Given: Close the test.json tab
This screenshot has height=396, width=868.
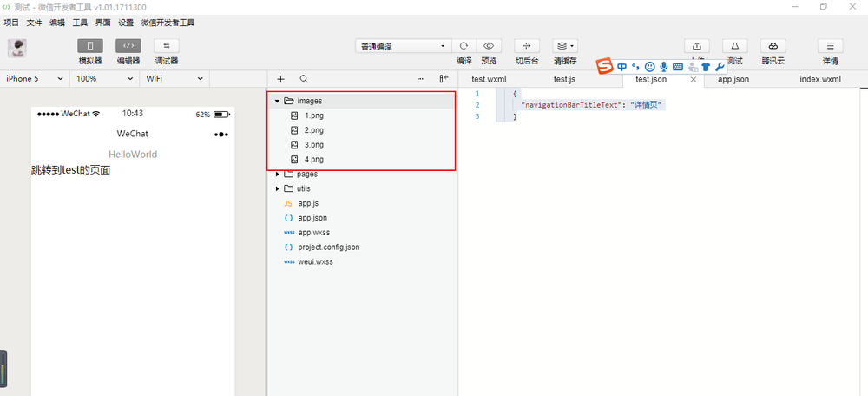Looking at the screenshot, I should 693,79.
